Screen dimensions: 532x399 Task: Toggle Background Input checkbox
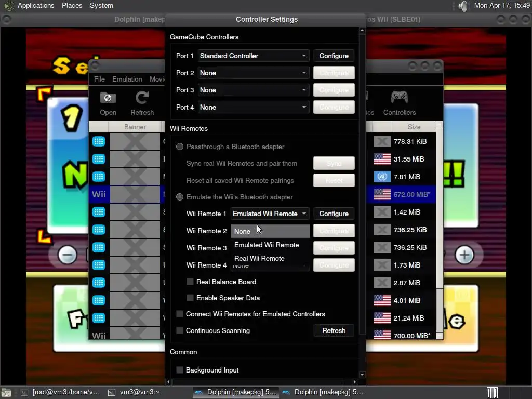180,370
